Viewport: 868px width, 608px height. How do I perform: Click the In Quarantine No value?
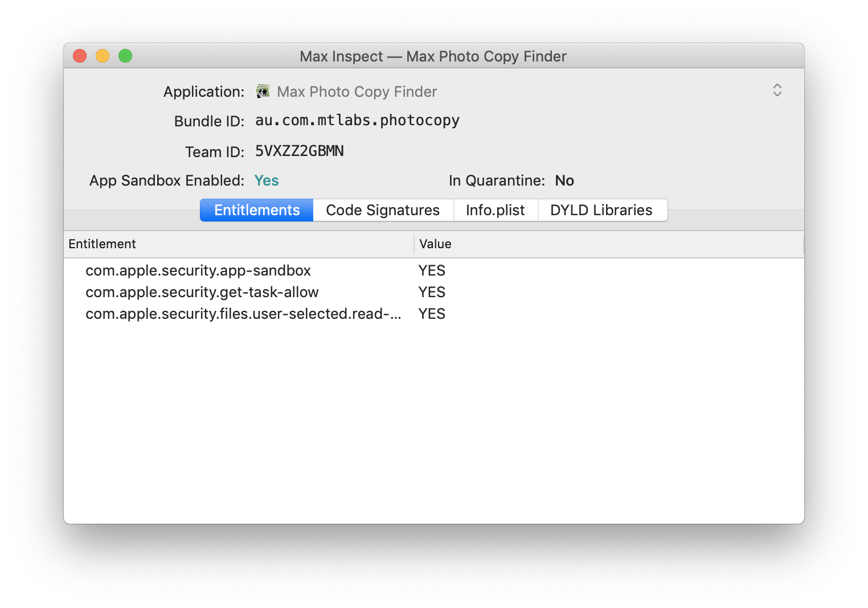point(564,180)
